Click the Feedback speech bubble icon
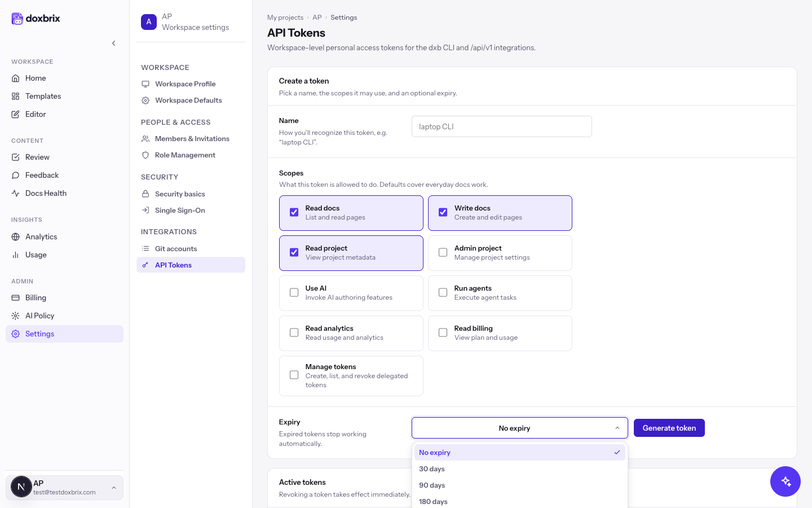The width and height of the screenshot is (812, 508). 16,175
